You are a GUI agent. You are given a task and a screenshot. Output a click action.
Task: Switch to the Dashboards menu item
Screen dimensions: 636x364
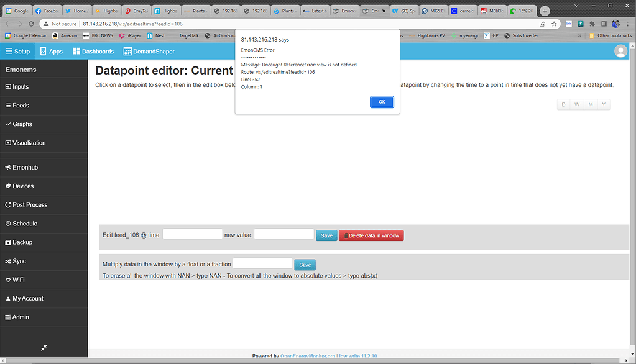pos(93,51)
